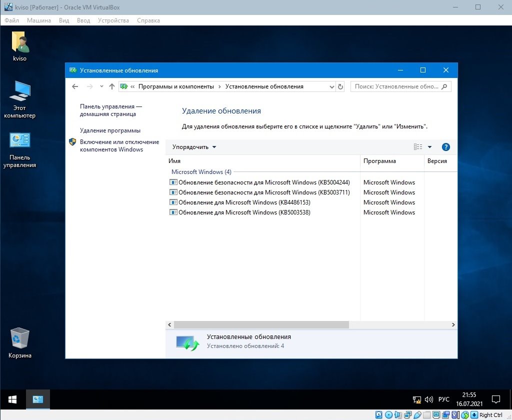Expand the address bar history dropdown
512x420 pixels.
[x=332, y=87]
